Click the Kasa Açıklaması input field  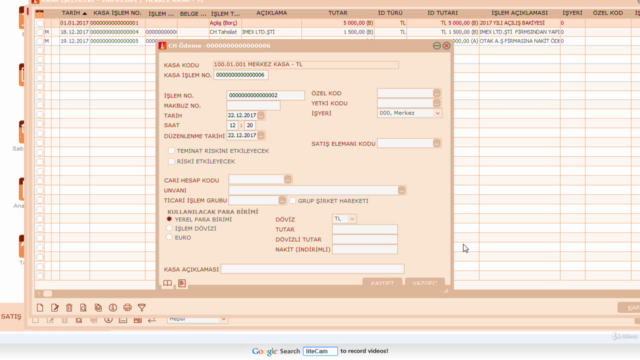312,269
